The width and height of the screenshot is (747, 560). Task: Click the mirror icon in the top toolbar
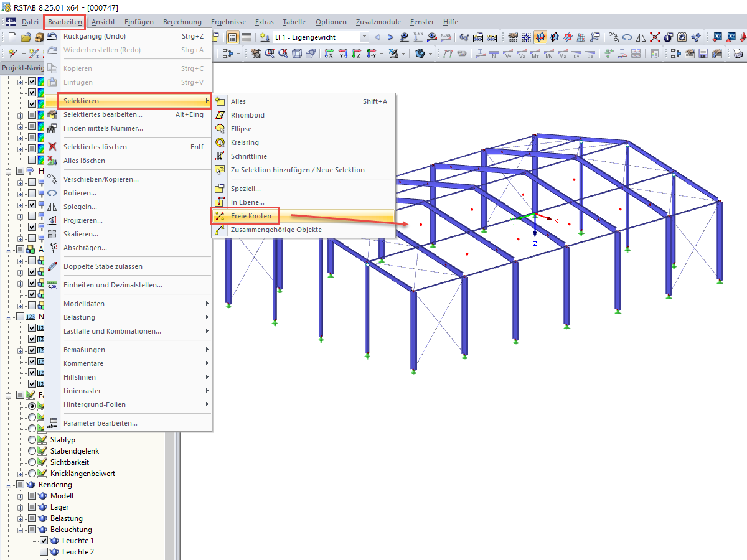point(641,37)
